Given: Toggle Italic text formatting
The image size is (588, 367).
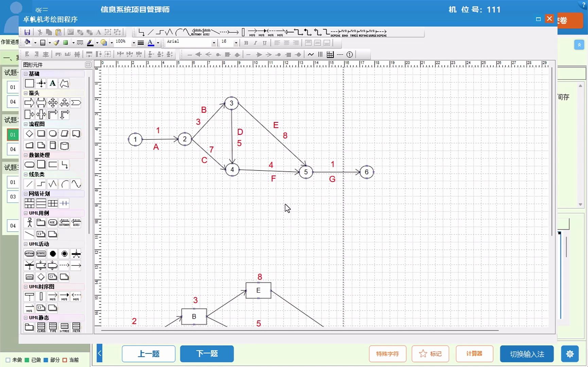Looking at the screenshot, I should coord(255,43).
